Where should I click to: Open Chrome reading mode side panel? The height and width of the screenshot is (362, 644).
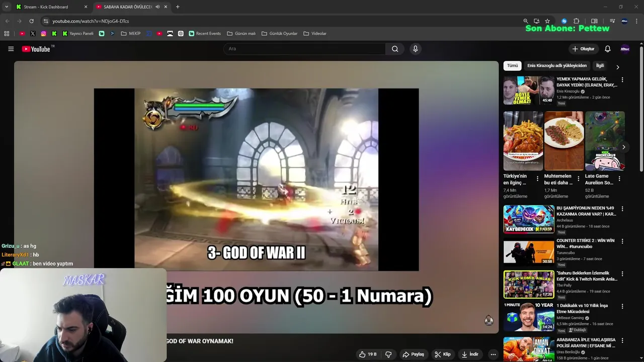(x=594, y=21)
